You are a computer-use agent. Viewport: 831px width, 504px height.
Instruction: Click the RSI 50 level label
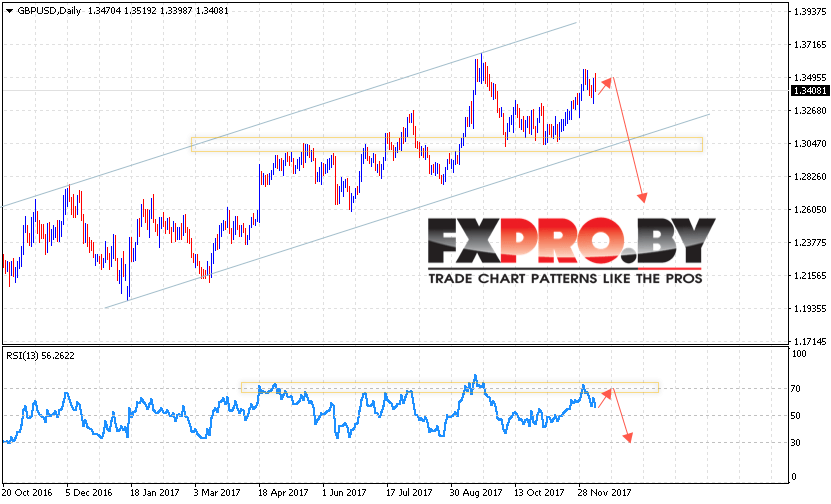(795, 416)
